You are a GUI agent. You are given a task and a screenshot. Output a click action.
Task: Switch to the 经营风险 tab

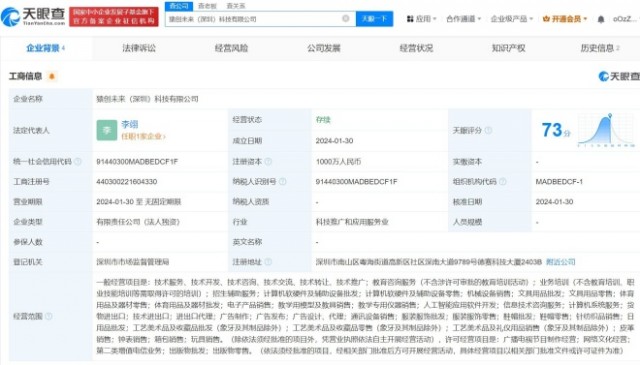(x=231, y=48)
